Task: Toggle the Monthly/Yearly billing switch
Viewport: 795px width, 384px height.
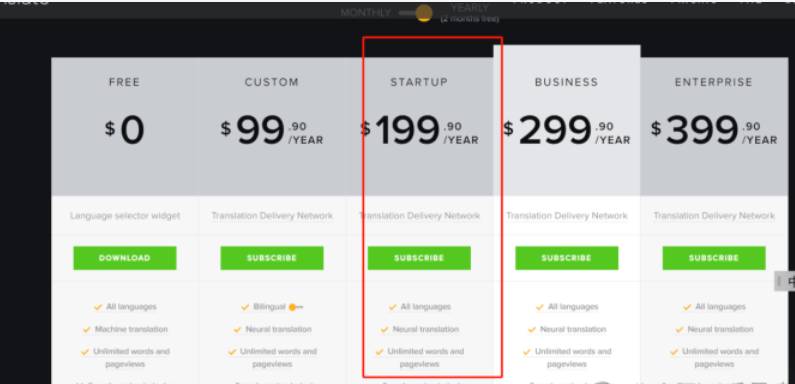Action: (x=416, y=13)
